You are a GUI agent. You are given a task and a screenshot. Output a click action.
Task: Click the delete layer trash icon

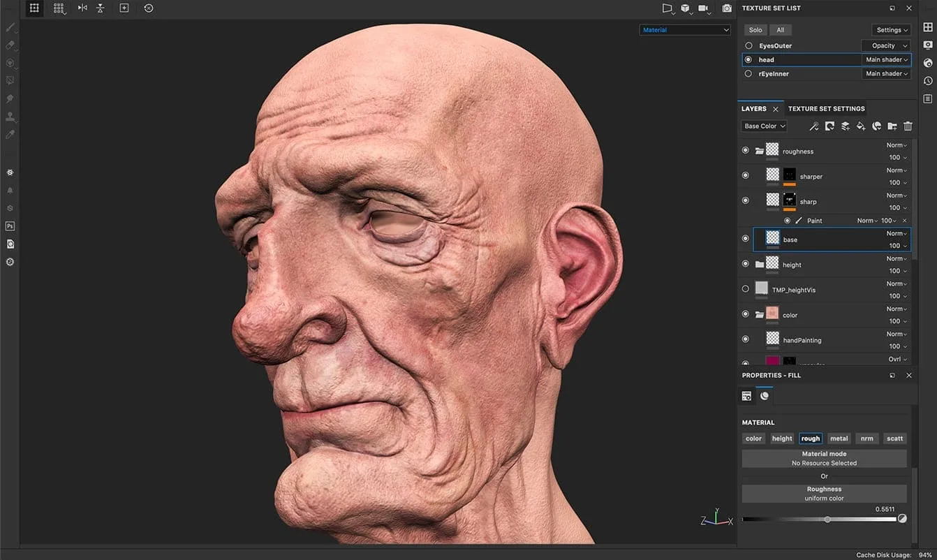908,126
